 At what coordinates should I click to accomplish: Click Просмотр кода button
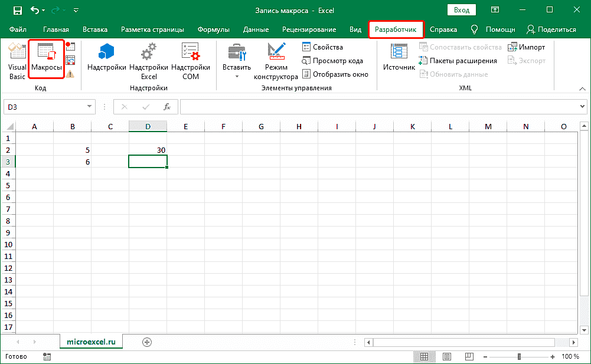coord(333,61)
